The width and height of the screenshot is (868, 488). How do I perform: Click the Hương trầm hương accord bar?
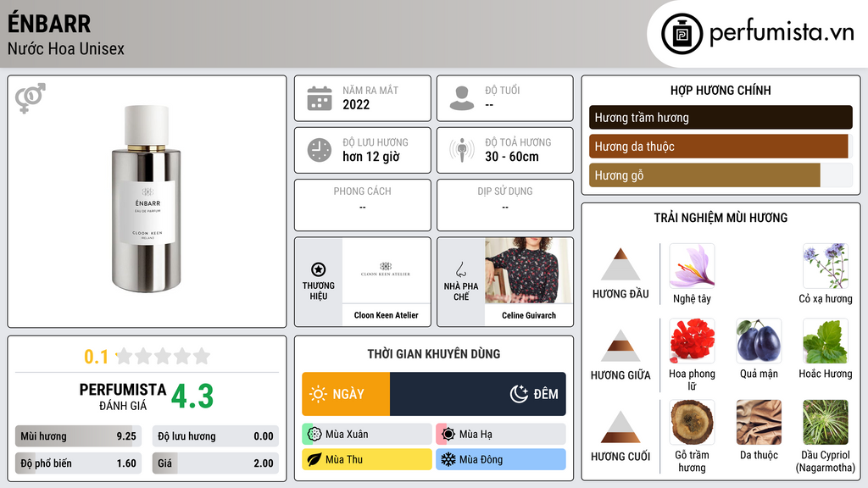(x=721, y=117)
